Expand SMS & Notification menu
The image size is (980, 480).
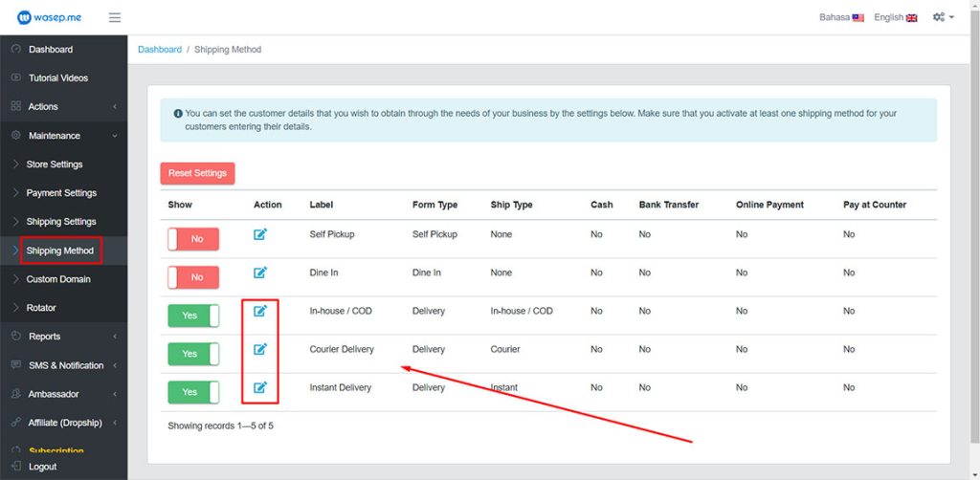[64, 365]
